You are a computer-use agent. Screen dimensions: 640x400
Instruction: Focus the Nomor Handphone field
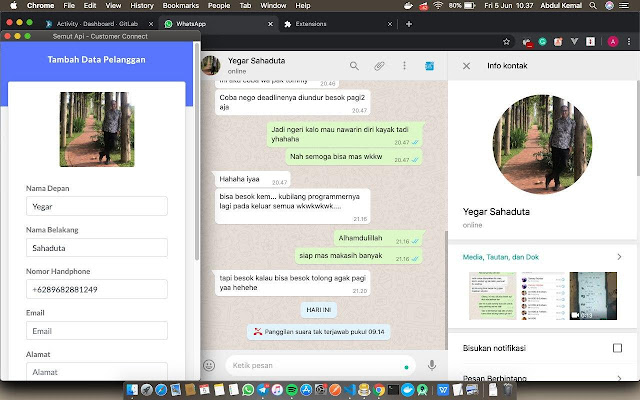(x=97, y=289)
